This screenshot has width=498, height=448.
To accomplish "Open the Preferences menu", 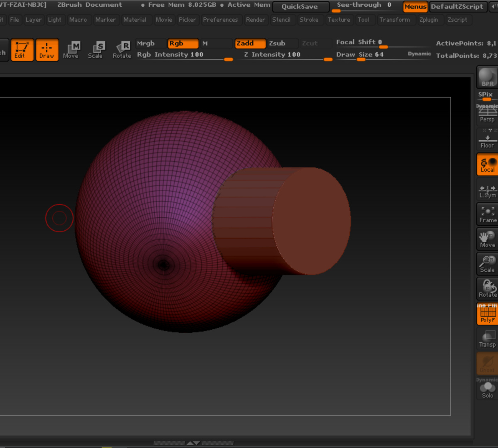I will click(x=221, y=20).
